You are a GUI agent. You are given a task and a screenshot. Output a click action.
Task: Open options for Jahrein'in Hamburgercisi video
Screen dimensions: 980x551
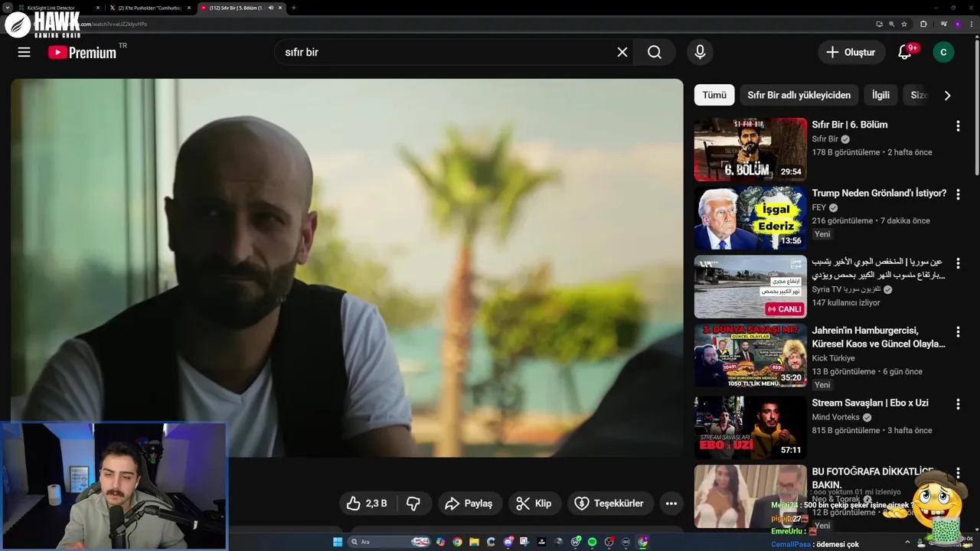click(958, 332)
